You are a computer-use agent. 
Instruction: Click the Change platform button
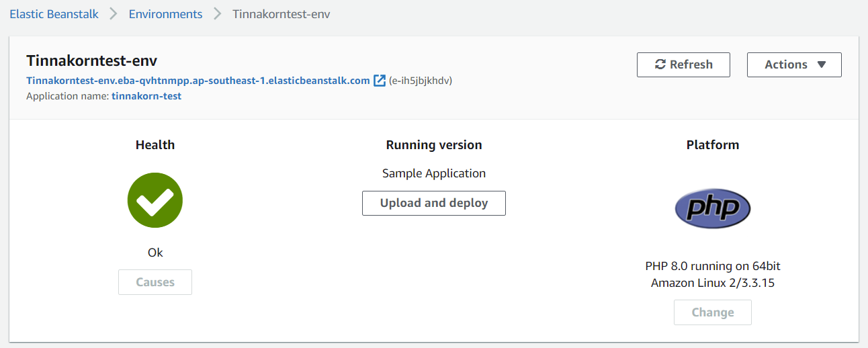pos(713,312)
